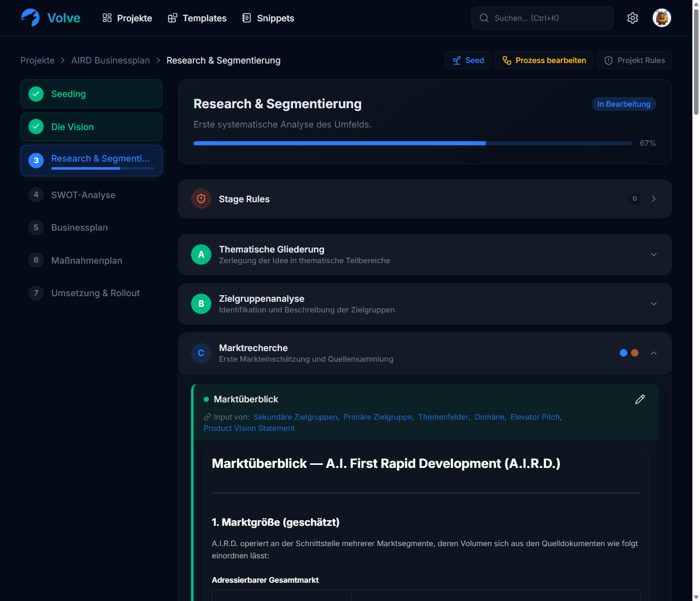Expand the Zielgruppenanalyse section chevron
This screenshot has width=700, height=601.
point(654,304)
